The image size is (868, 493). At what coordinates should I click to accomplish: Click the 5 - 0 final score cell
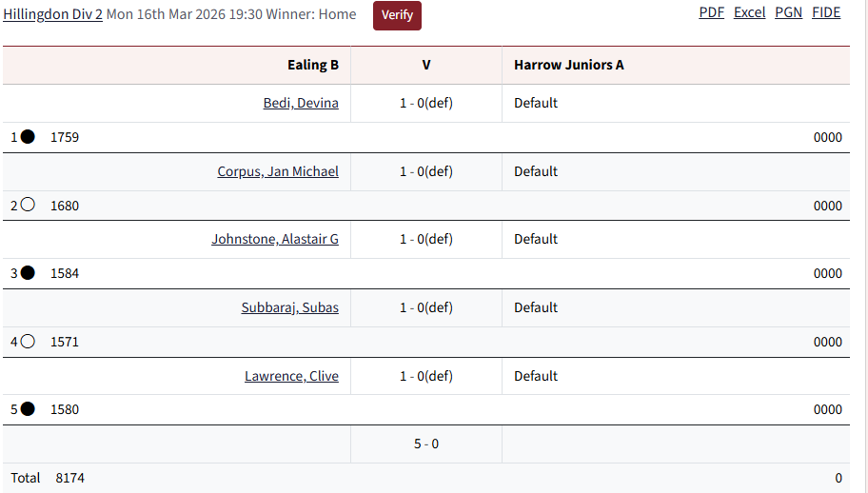click(425, 444)
